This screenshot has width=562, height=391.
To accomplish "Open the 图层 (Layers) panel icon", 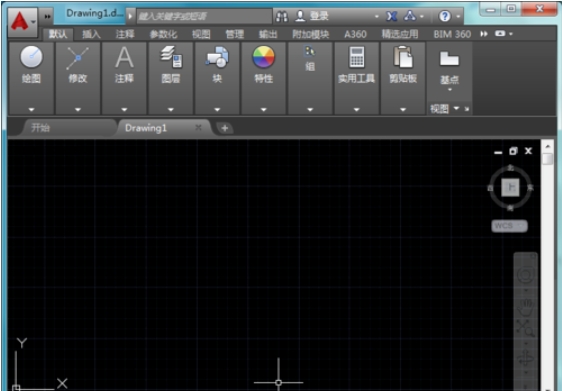I will (171, 57).
